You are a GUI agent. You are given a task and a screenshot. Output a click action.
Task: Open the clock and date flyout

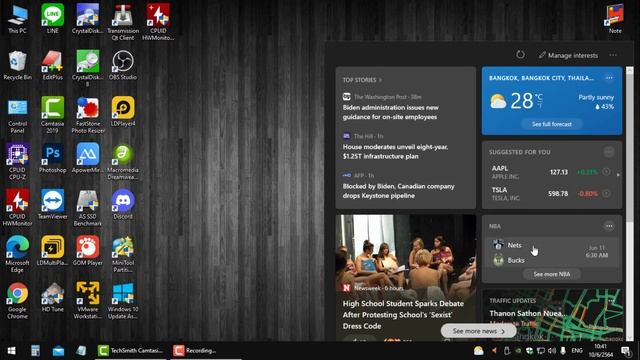tap(601, 351)
